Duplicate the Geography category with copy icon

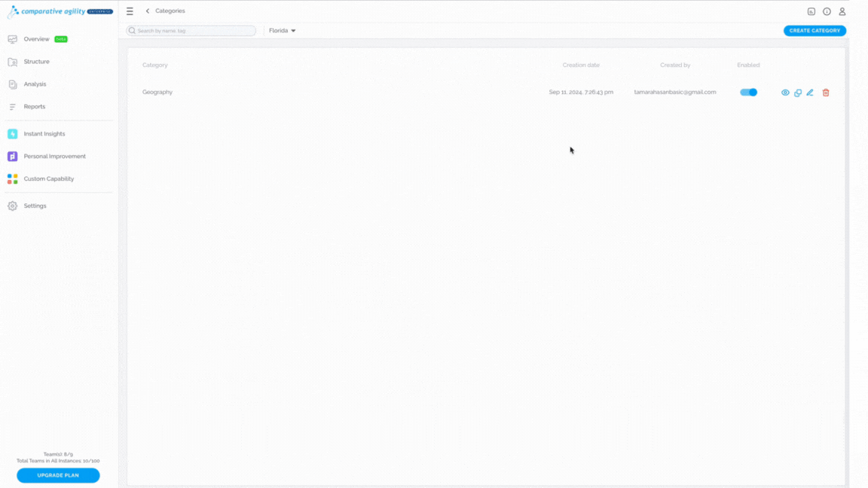pos(798,93)
